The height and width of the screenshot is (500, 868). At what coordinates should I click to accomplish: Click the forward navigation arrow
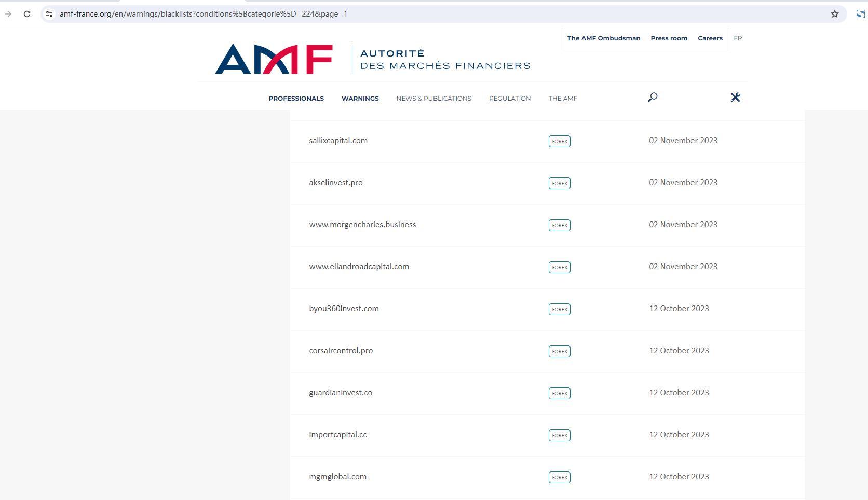(8, 14)
